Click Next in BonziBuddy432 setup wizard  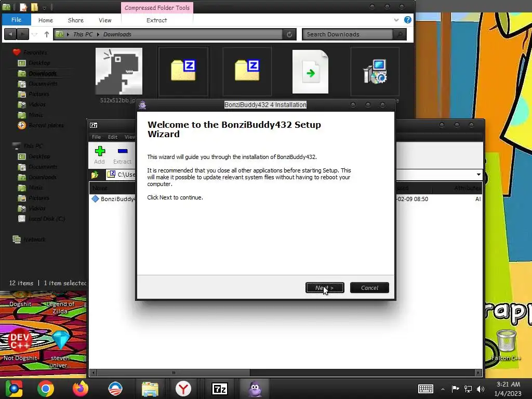point(325,288)
